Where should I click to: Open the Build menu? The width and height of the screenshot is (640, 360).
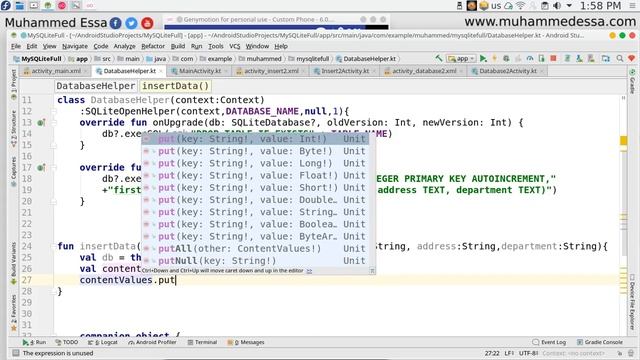click(x=178, y=46)
